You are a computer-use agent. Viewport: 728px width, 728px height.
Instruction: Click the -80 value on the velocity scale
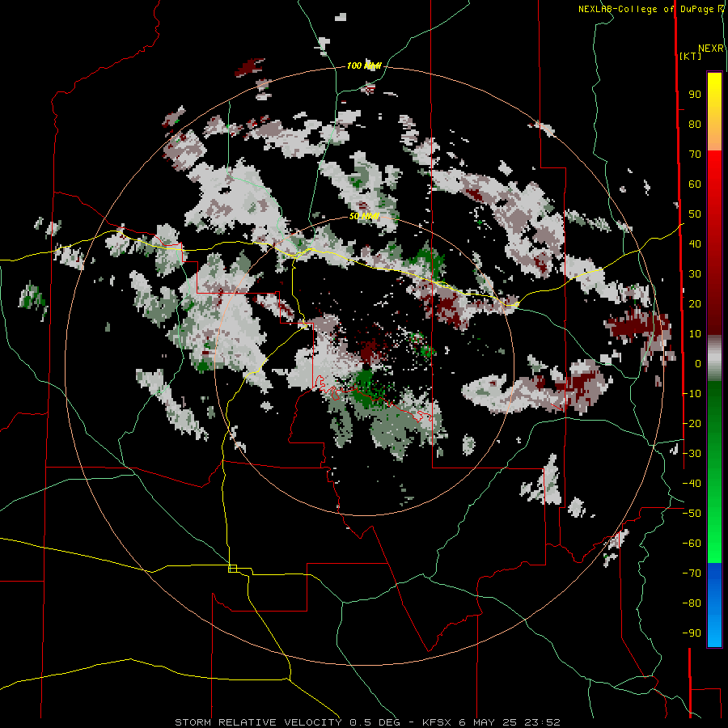coord(692,603)
